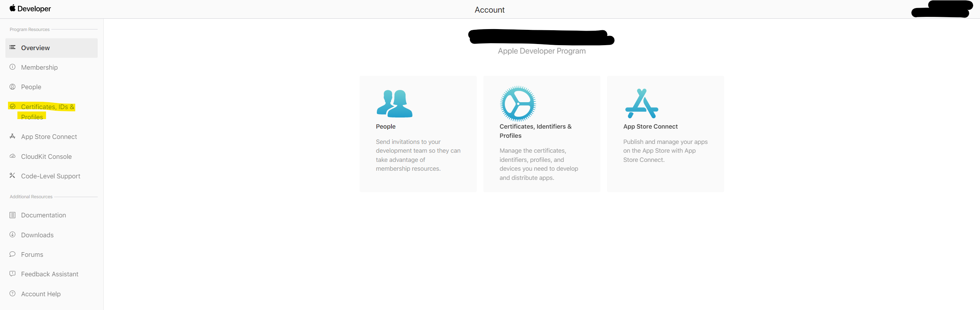
Task: Click the Apple Developer logo
Action: (30, 8)
